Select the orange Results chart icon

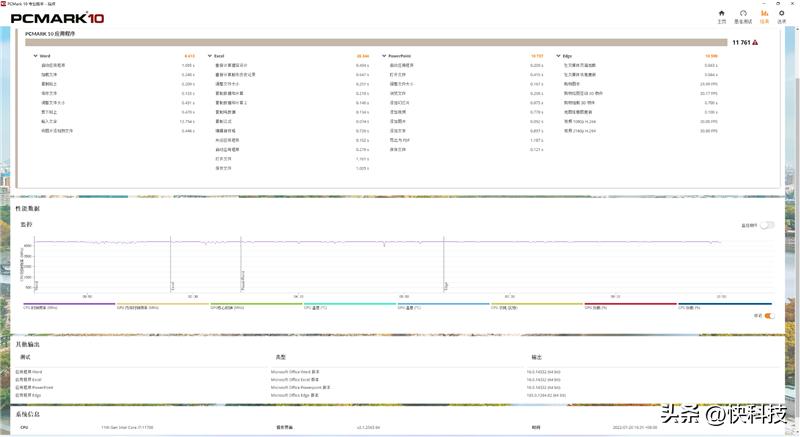pos(764,14)
